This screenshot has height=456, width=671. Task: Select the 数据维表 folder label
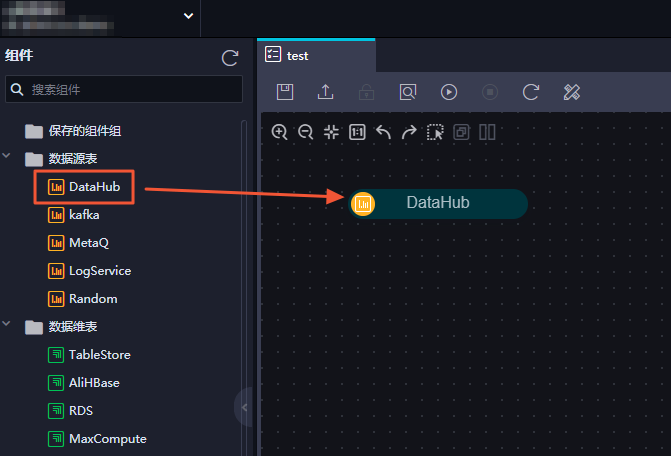click(x=73, y=327)
